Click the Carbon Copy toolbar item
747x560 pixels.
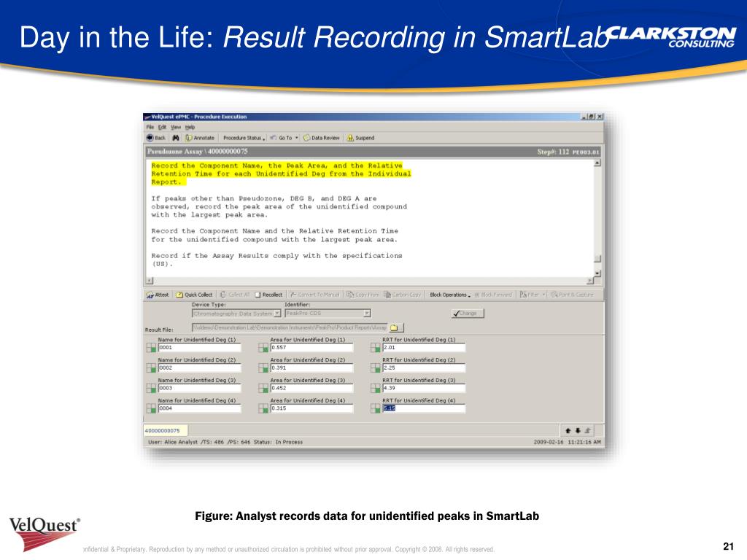(x=403, y=295)
